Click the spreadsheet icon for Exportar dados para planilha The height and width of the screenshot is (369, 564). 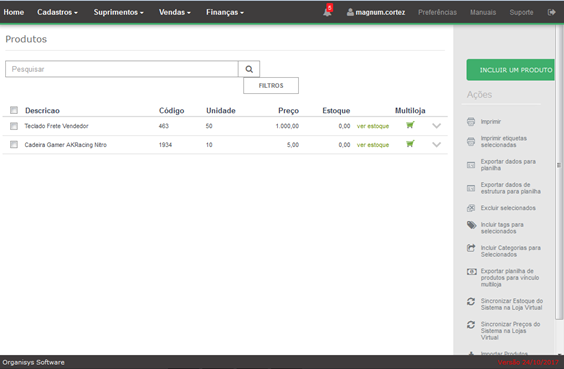(471, 165)
